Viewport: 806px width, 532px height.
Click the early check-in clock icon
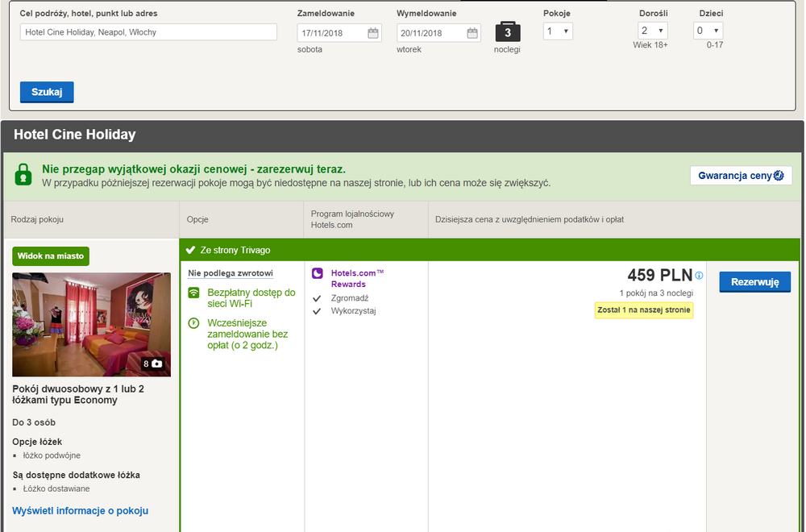pos(193,323)
